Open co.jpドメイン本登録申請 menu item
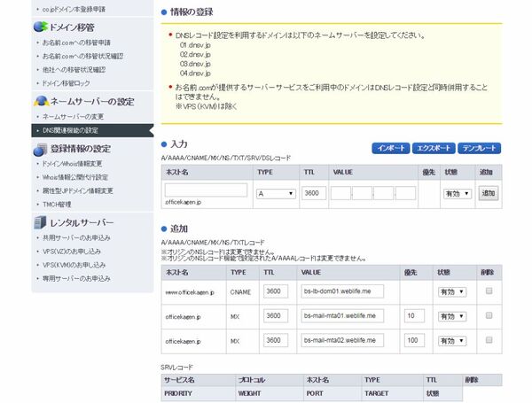The width and height of the screenshot is (532, 403). 74,10
